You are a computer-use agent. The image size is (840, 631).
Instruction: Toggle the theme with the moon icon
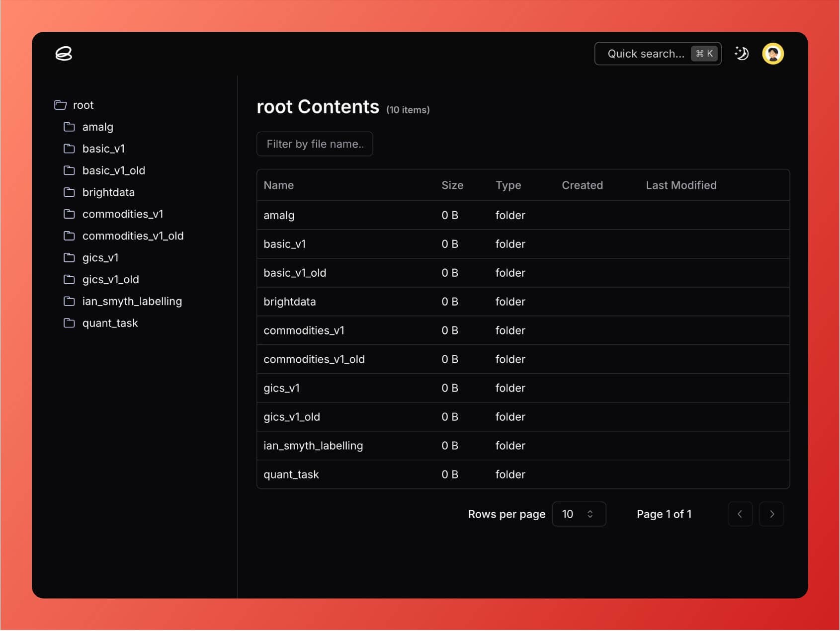(741, 53)
